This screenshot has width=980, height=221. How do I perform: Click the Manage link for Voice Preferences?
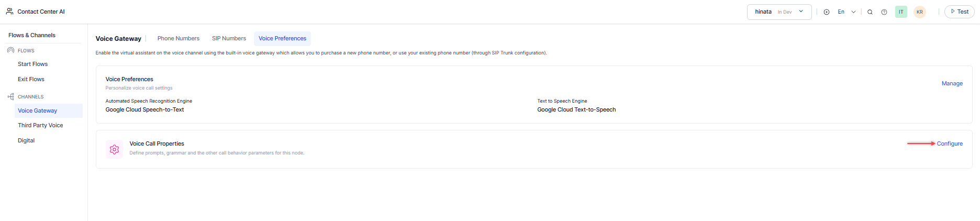pyautogui.click(x=952, y=84)
